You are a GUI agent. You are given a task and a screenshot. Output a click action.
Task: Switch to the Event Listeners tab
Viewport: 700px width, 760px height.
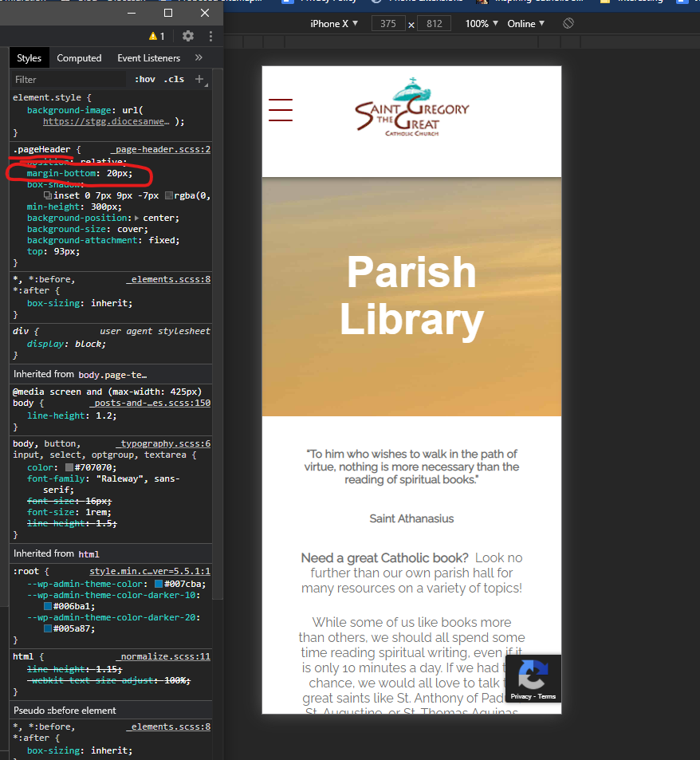click(x=148, y=58)
